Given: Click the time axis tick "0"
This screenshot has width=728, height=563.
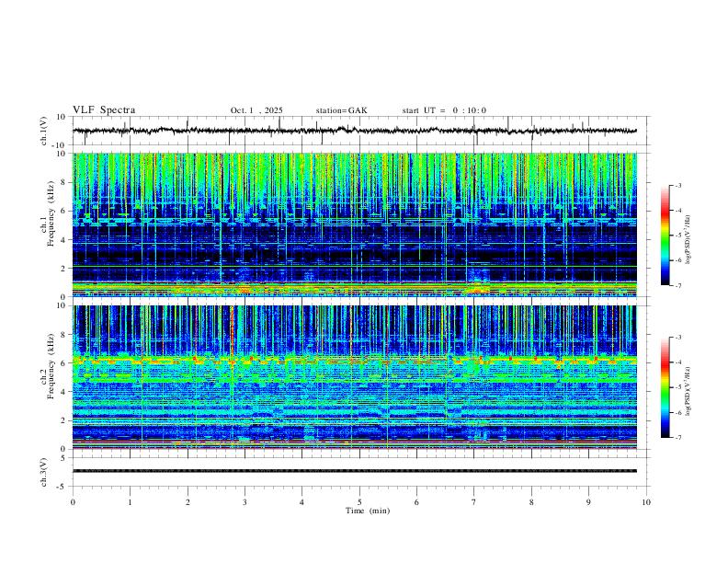Looking at the screenshot, I should (73, 502).
